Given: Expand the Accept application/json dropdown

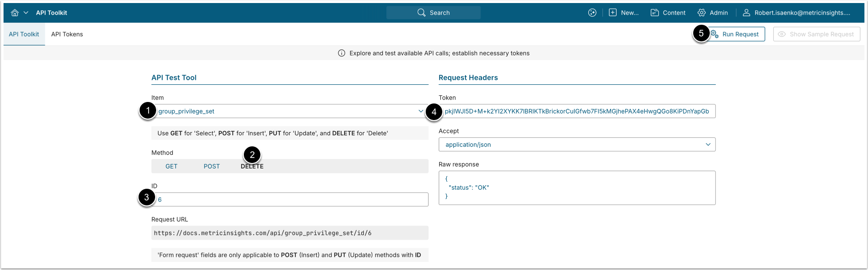Looking at the screenshot, I should [x=576, y=144].
